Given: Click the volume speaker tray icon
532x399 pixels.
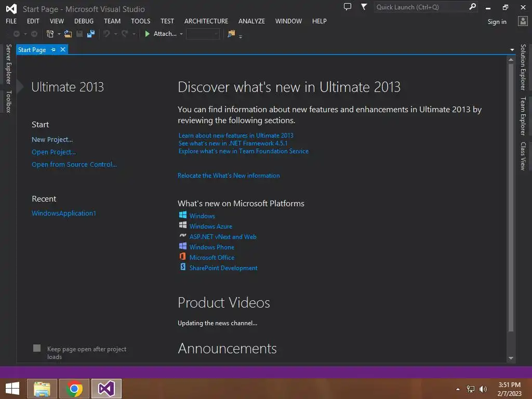Looking at the screenshot, I should click(483, 389).
